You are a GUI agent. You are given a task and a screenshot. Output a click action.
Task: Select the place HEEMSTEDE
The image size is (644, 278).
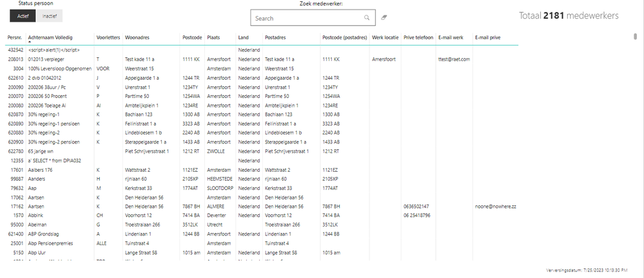click(220, 179)
